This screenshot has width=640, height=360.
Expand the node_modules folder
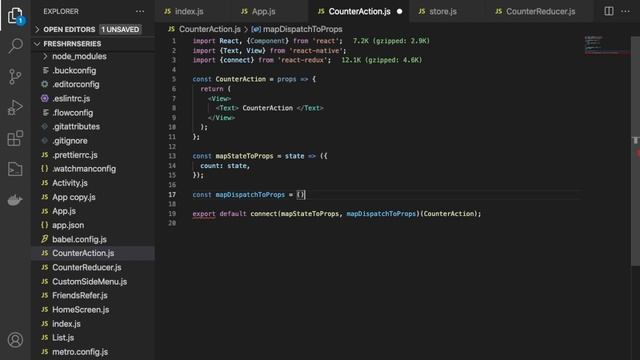pyautogui.click(x=79, y=56)
